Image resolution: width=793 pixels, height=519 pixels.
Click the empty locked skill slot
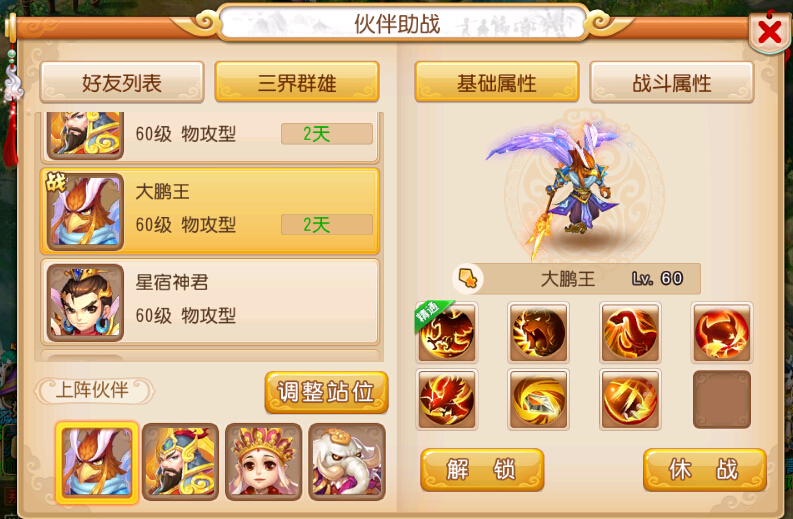click(x=722, y=399)
